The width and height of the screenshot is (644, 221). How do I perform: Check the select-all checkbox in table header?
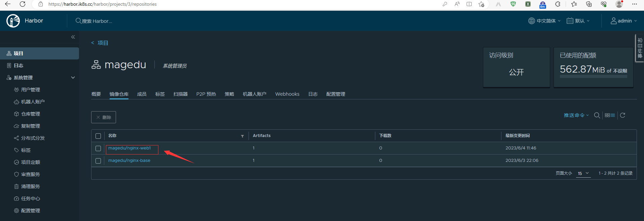pyautogui.click(x=98, y=136)
